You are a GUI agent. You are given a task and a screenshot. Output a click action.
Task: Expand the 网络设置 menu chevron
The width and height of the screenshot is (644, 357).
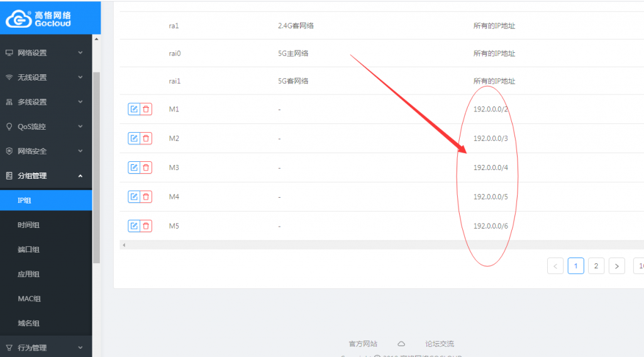pos(80,53)
